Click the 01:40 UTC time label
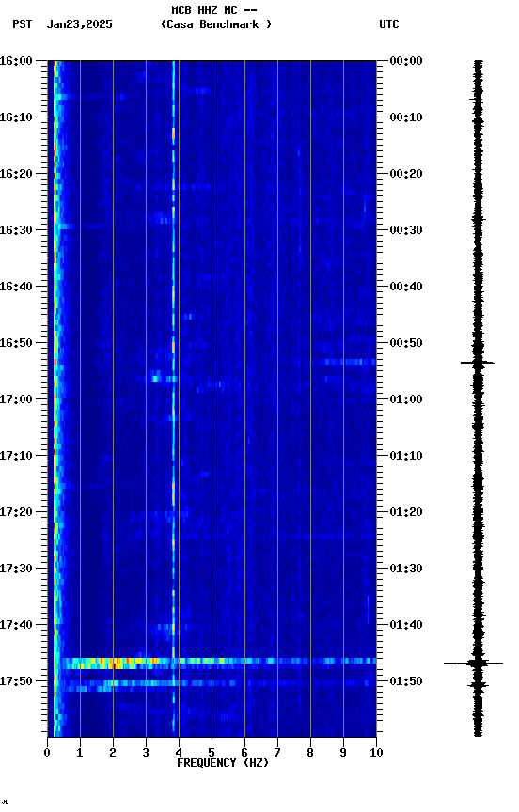The image size is (519, 812). click(x=406, y=625)
